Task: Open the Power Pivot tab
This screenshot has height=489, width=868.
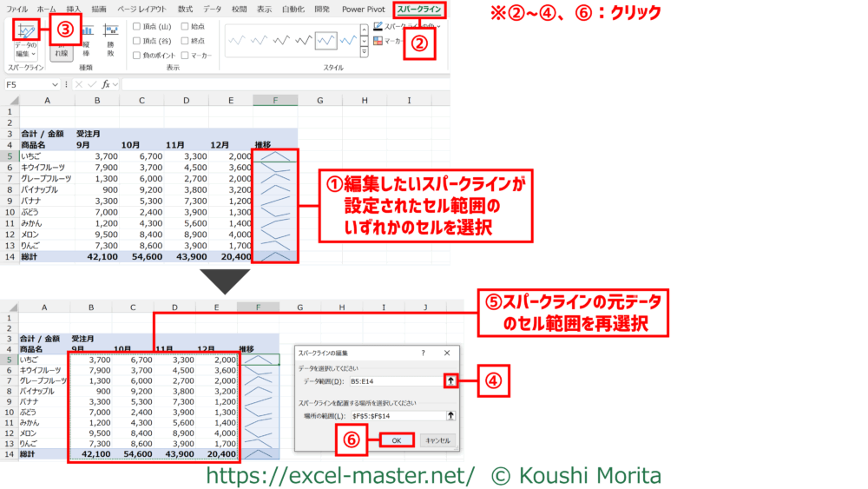Action: [x=363, y=9]
